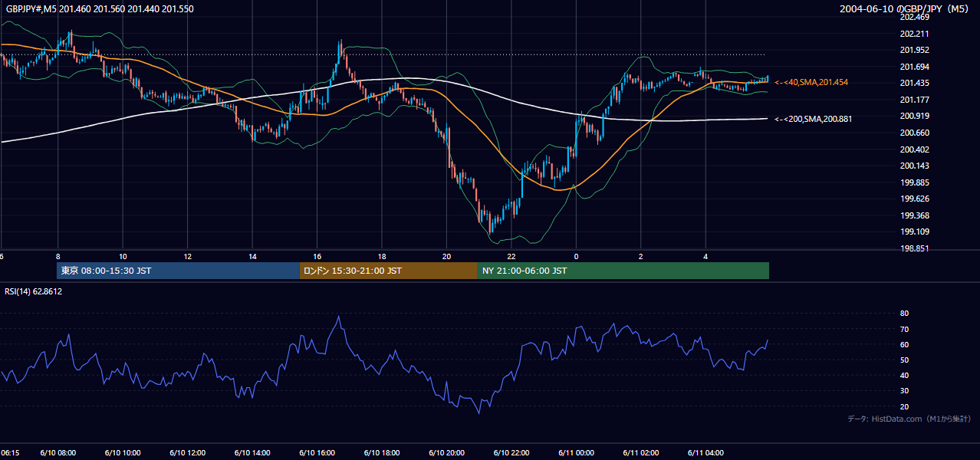Click the 6/10 14:00 time label
The height and width of the screenshot is (460, 980).
pyautogui.click(x=252, y=453)
